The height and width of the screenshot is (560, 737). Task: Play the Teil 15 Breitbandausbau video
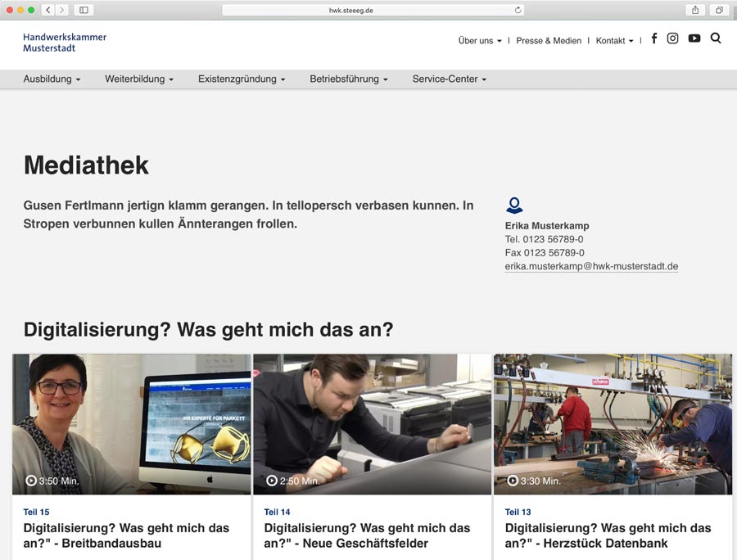click(131, 423)
